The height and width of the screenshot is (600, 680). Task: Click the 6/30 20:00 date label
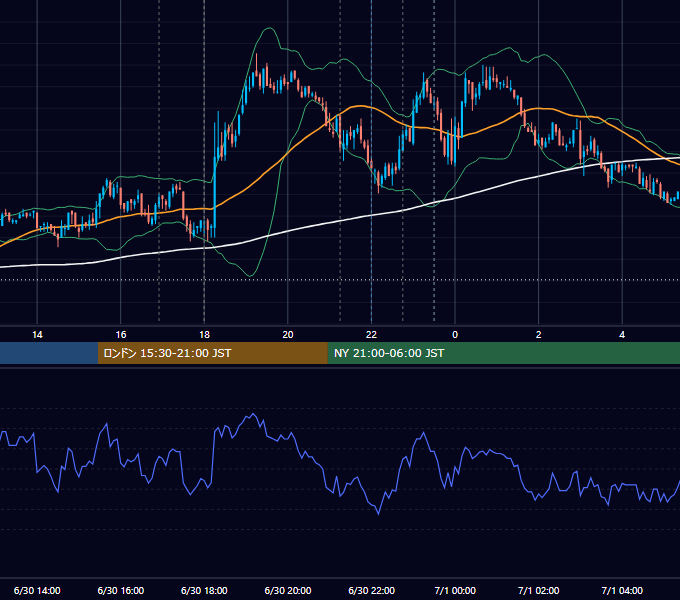point(288,590)
